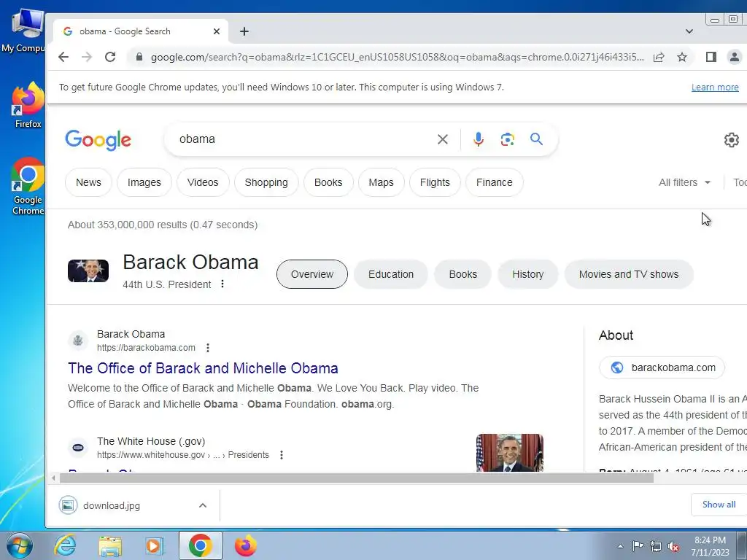Open The Office of Barack and Michelle Obama link
747x560 pixels.
point(203,368)
